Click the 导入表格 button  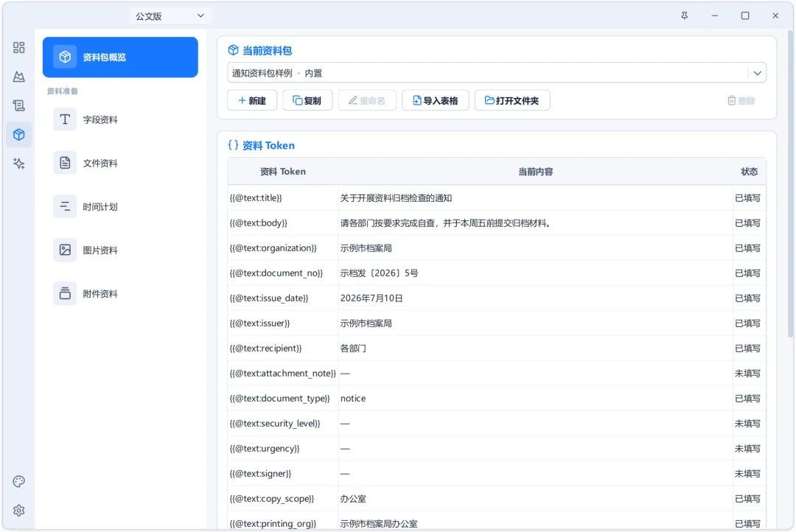point(435,100)
